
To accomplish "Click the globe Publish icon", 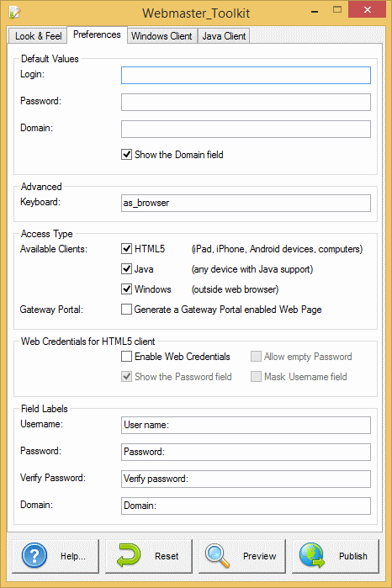I will click(312, 555).
